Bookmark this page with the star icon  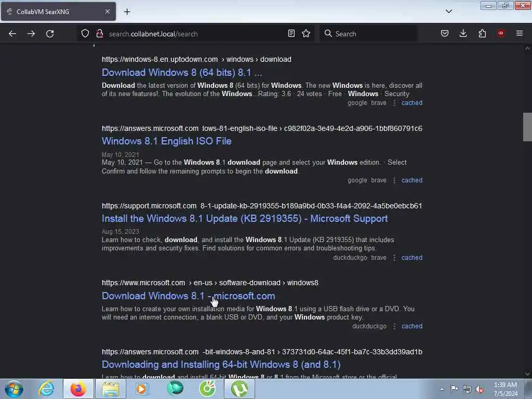[x=306, y=33]
